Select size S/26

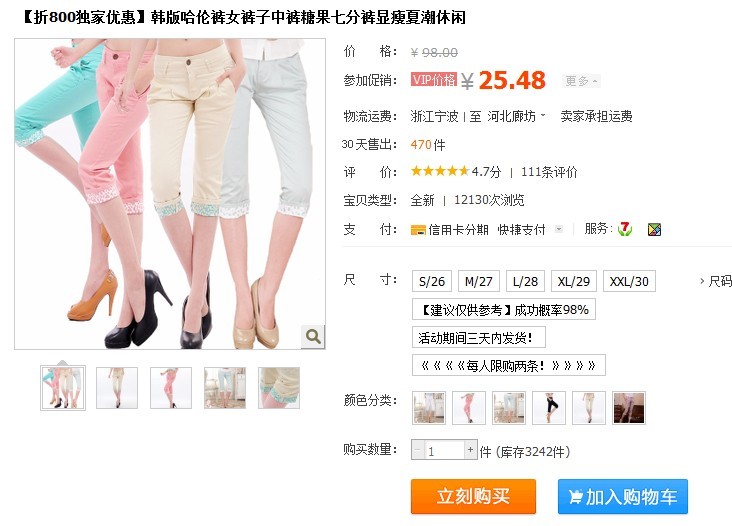(432, 281)
